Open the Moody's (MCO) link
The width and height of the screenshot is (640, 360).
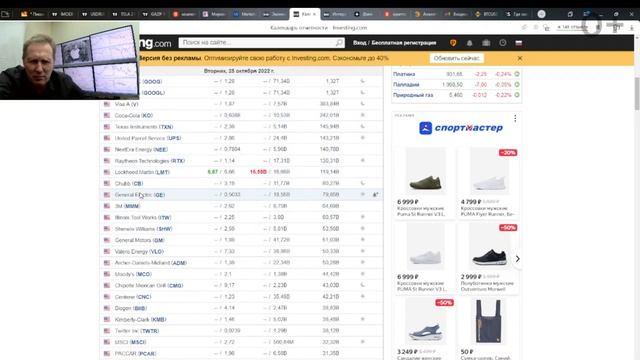[133, 274]
